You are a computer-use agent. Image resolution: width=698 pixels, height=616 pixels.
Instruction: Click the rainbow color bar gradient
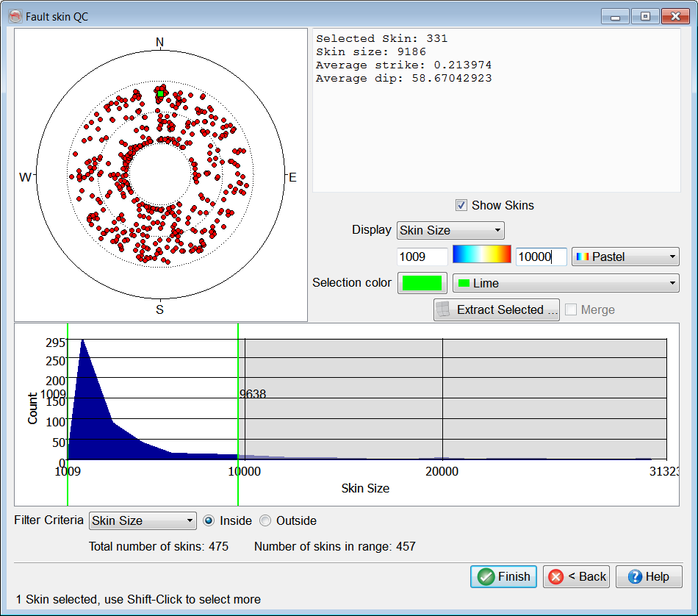(x=481, y=254)
